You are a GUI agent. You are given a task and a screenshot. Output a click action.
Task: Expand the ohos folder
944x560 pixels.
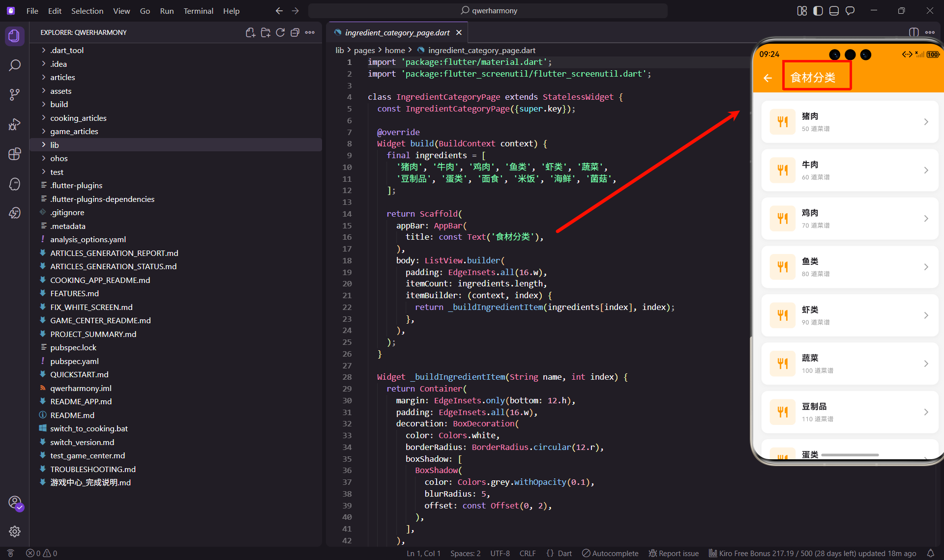59,158
